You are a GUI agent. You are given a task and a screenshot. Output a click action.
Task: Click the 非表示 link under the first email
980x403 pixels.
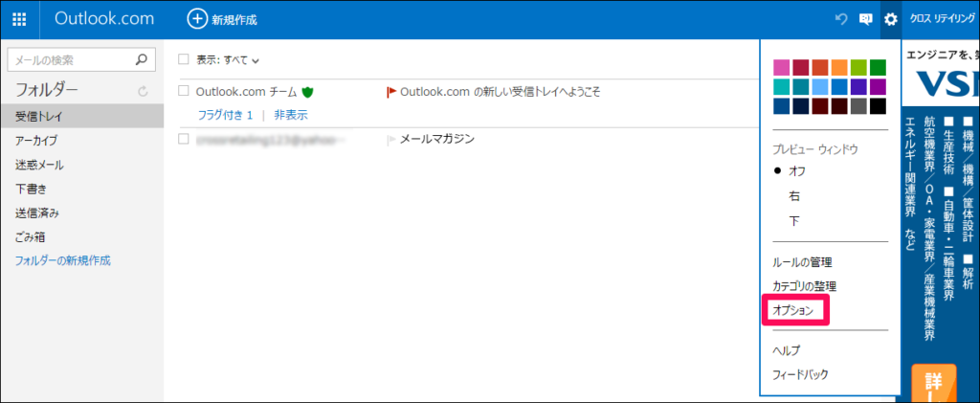pos(291,115)
